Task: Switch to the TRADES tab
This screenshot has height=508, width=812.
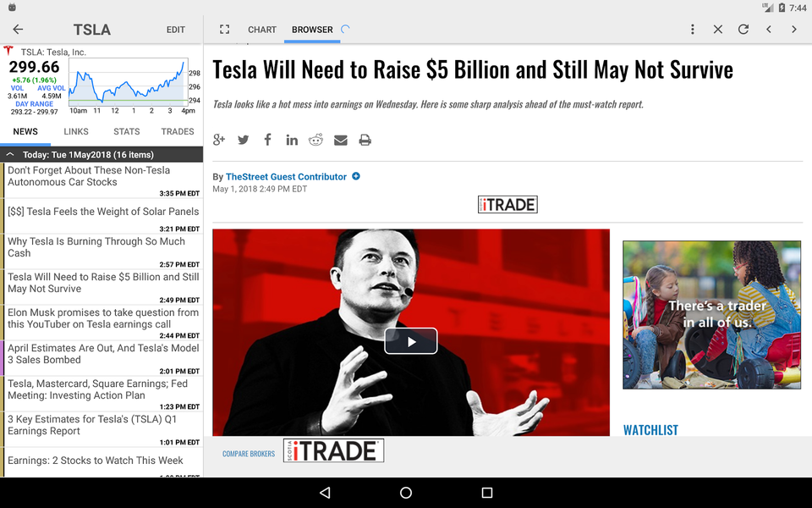Action: tap(177, 131)
